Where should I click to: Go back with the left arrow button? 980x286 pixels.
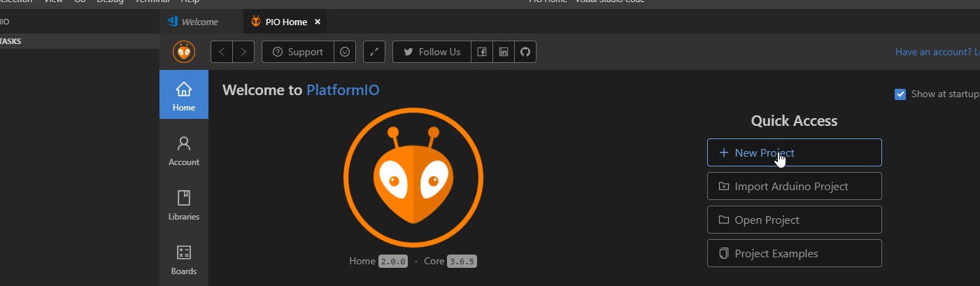coord(222,52)
